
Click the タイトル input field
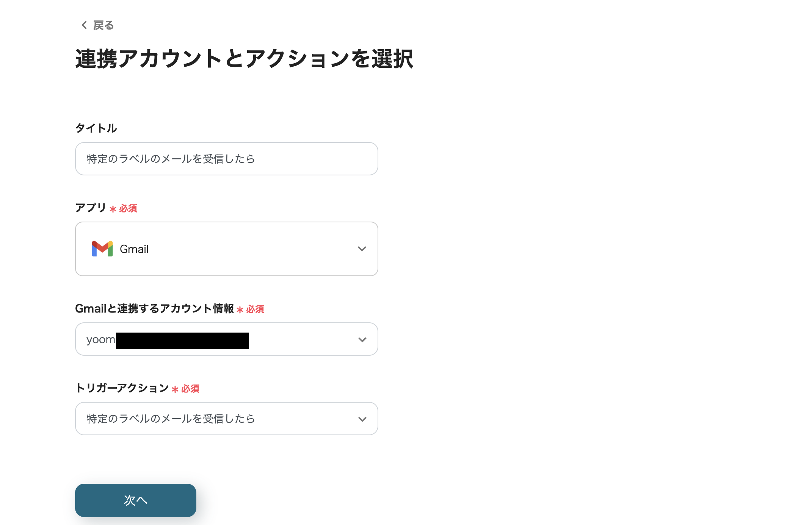click(x=226, y=159)
